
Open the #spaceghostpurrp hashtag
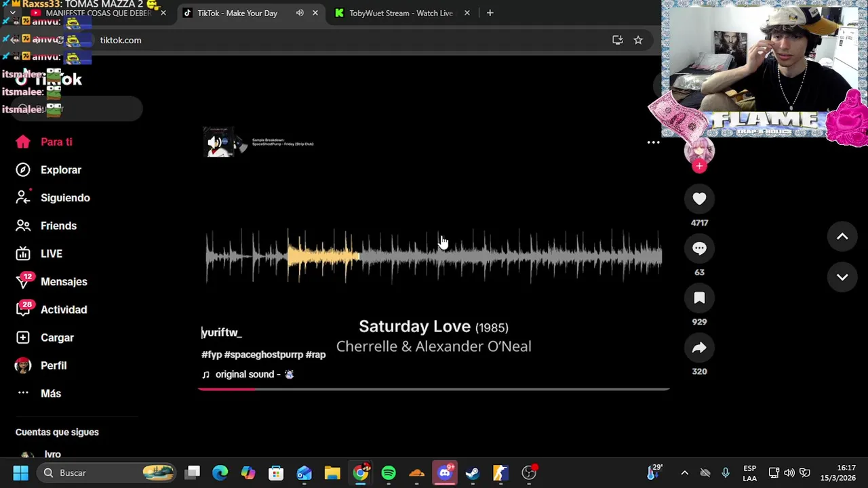(x=263, y=354)
